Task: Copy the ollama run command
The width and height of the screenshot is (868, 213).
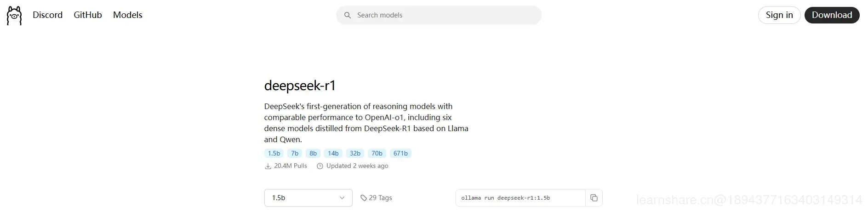Action: click(594, 198)
